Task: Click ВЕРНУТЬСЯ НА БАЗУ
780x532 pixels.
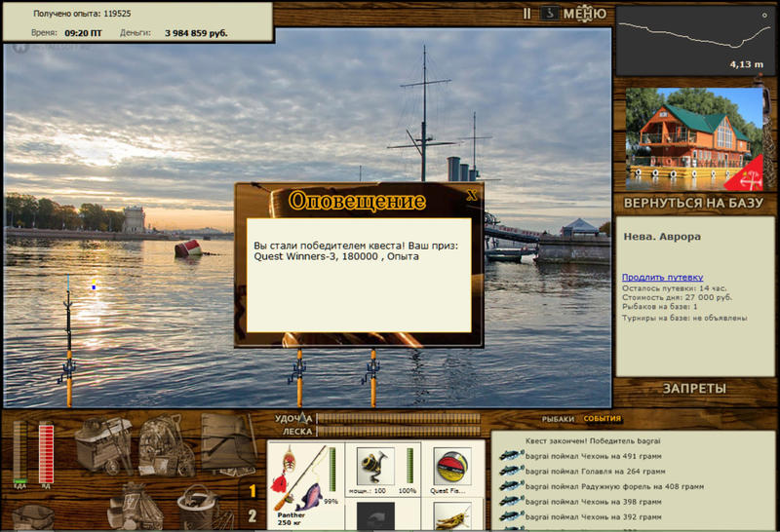Action: click(693, 203)
